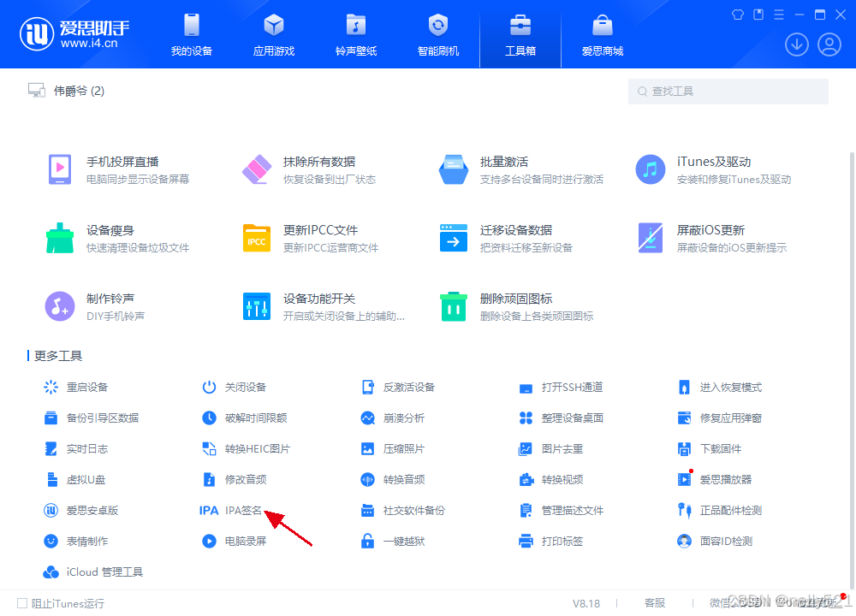Open IPA签名 tool
The width and height of the screenshot is (856, 616).
(x=231, y=511)
